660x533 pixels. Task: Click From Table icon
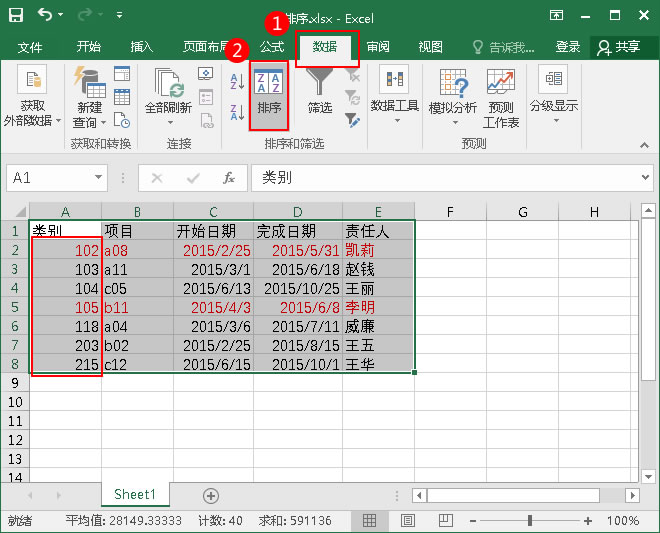122,97
